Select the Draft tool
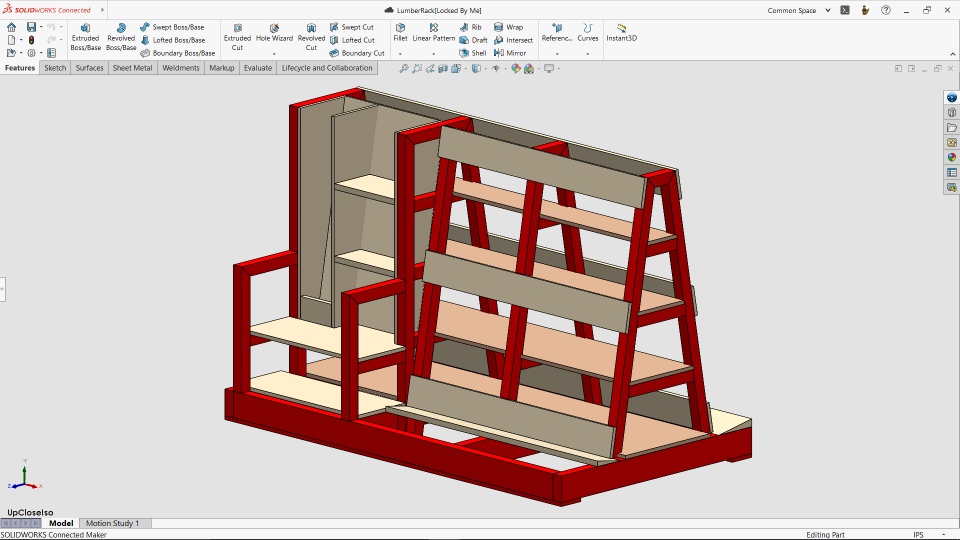Screen dimensions: 960x540 click(x=473, y=40)
